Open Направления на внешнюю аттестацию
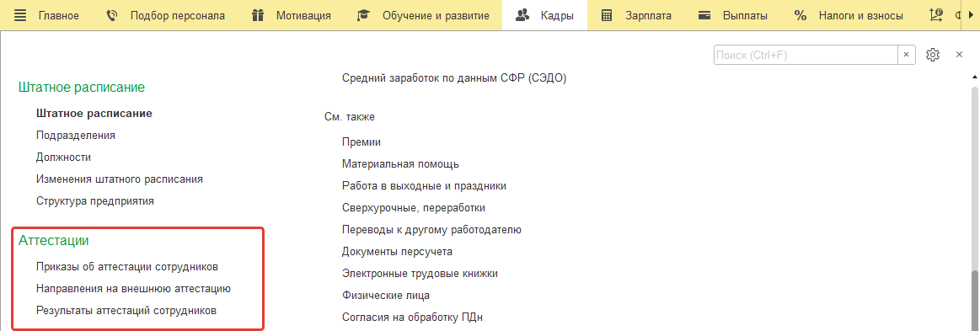This screenshot has height=331, width=980. [134, 289]
